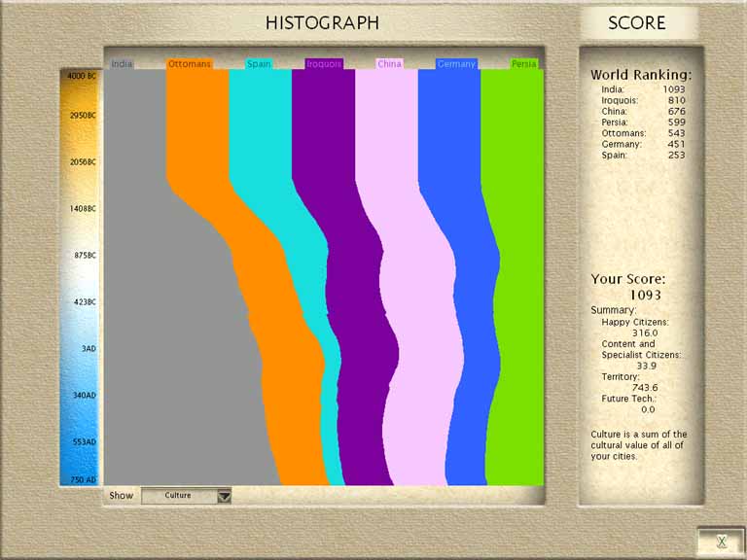Open the Show dropdown arrow next to Culture
This screenshot has width=747, height=560.
224,496
